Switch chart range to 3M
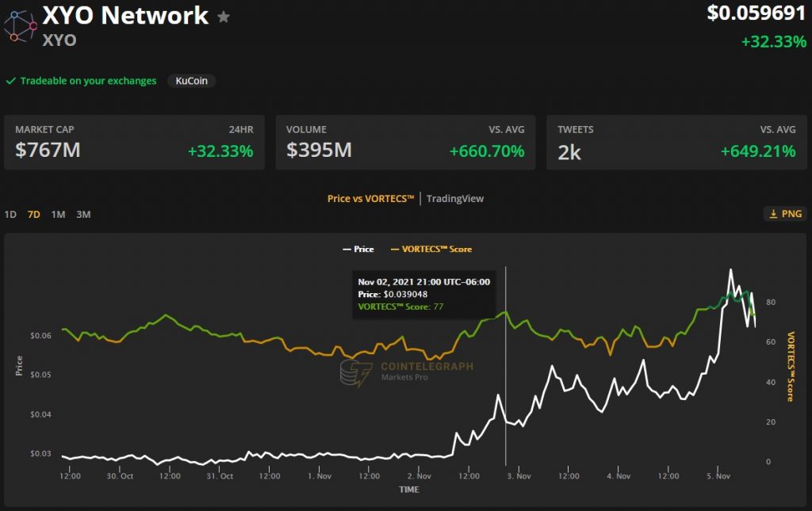Viewport: 812px width, 511px height. [83, 214]
